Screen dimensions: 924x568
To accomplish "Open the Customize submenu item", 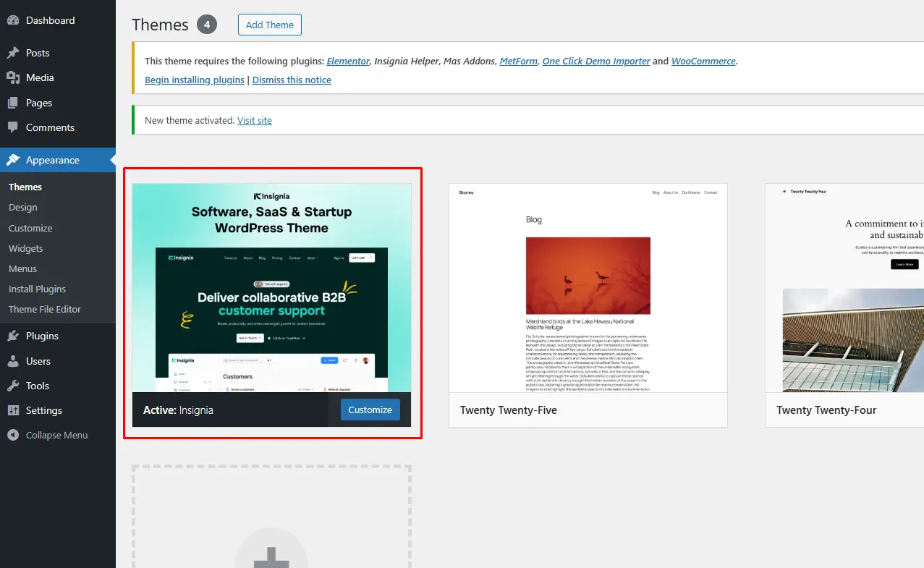I will tap(30, 228).
